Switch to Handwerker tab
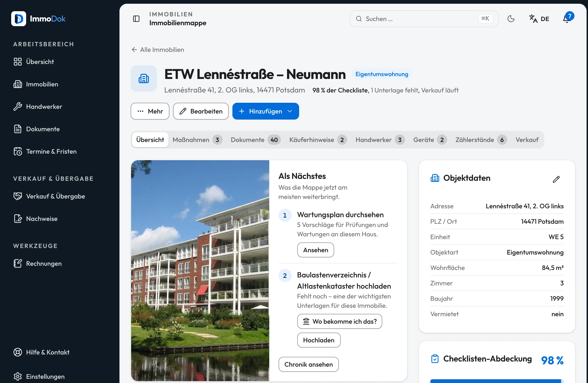588x383 pixels. click(380, 140)
